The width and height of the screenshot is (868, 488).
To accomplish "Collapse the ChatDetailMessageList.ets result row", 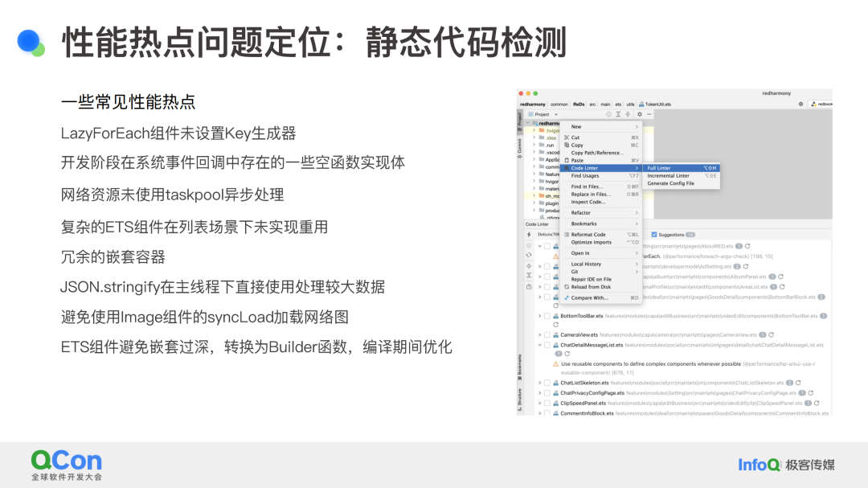I will [540, 345].
